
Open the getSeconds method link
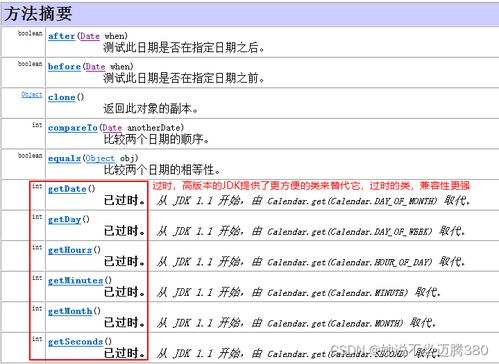tap(75, 342)
